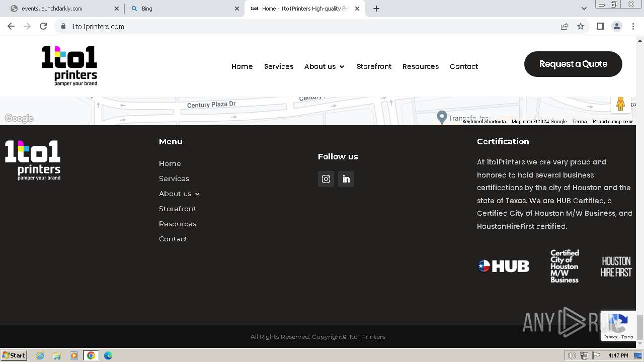Switch to the Bing tab

pyautogui.click(x=184, y=9)
